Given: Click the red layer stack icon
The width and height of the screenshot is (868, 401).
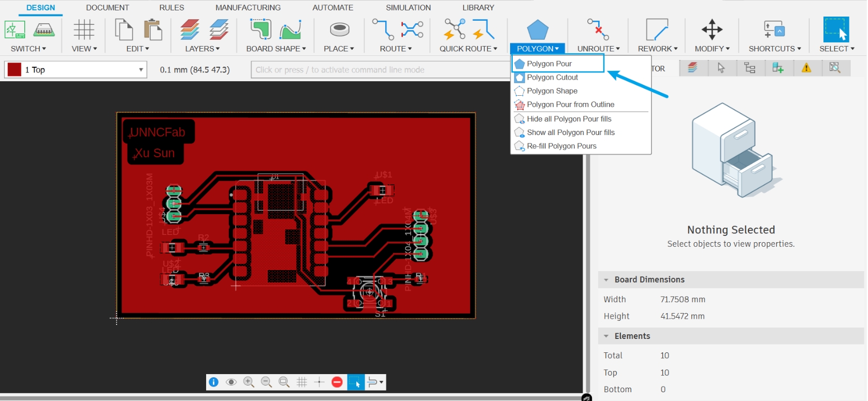Looking at the screenshot, I should [x=190, y=29].
